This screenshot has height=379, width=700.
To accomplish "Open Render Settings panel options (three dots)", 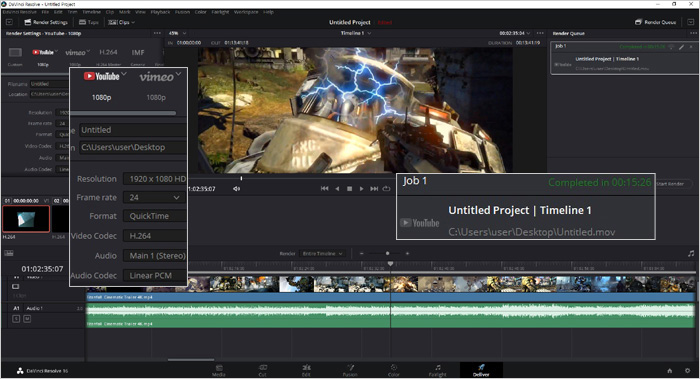I will point(157,33).
